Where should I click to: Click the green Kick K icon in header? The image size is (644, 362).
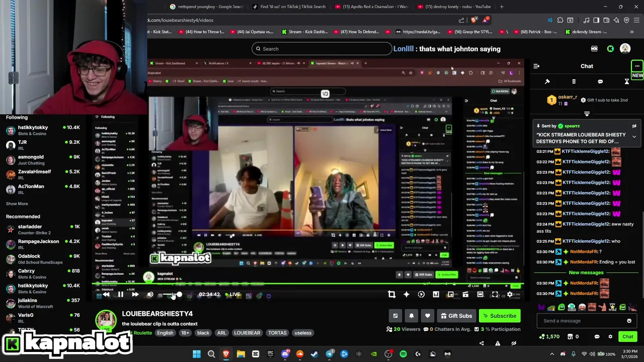click(x=610, y=49)
